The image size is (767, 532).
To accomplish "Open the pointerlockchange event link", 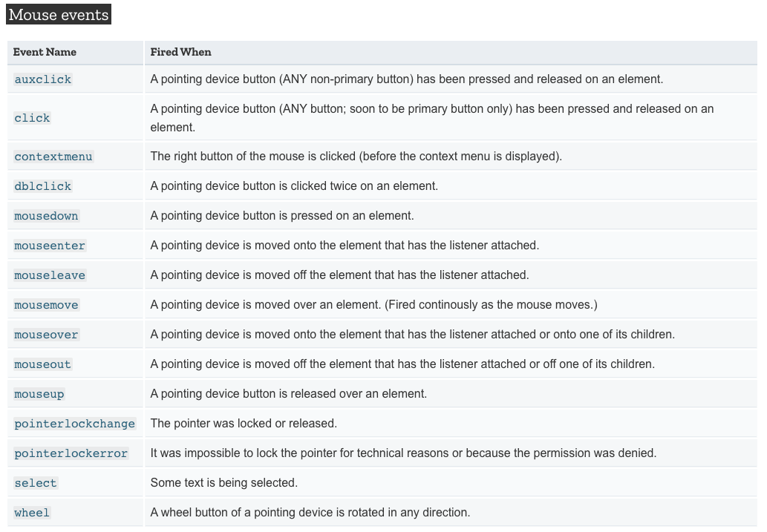I will tap(75, 424).
